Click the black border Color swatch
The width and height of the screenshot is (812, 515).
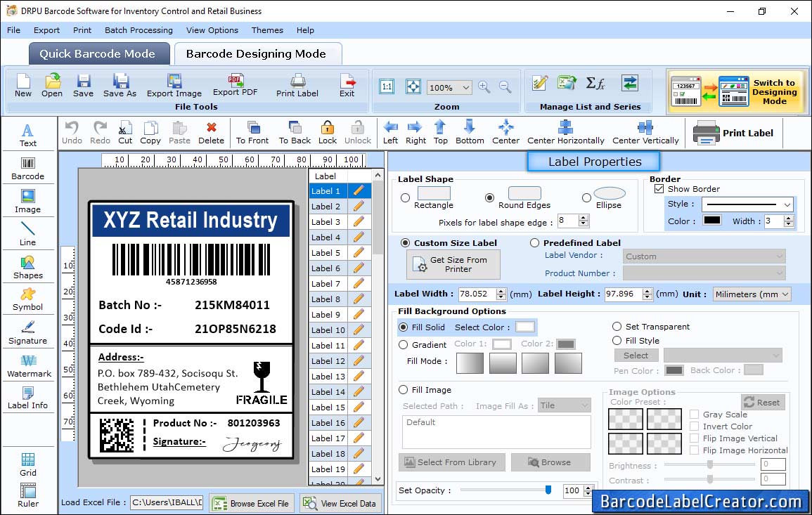(712, 220)
